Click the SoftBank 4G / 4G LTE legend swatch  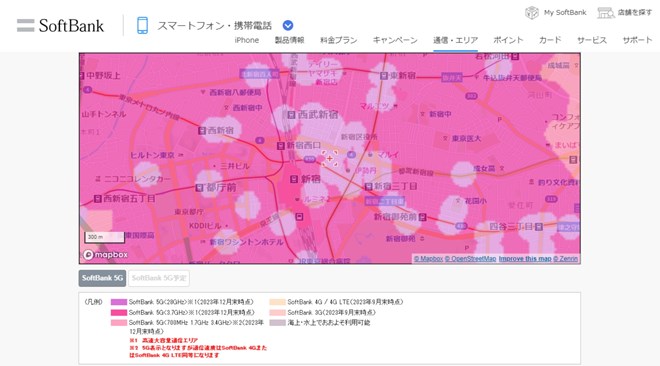[x=277, y=302]
